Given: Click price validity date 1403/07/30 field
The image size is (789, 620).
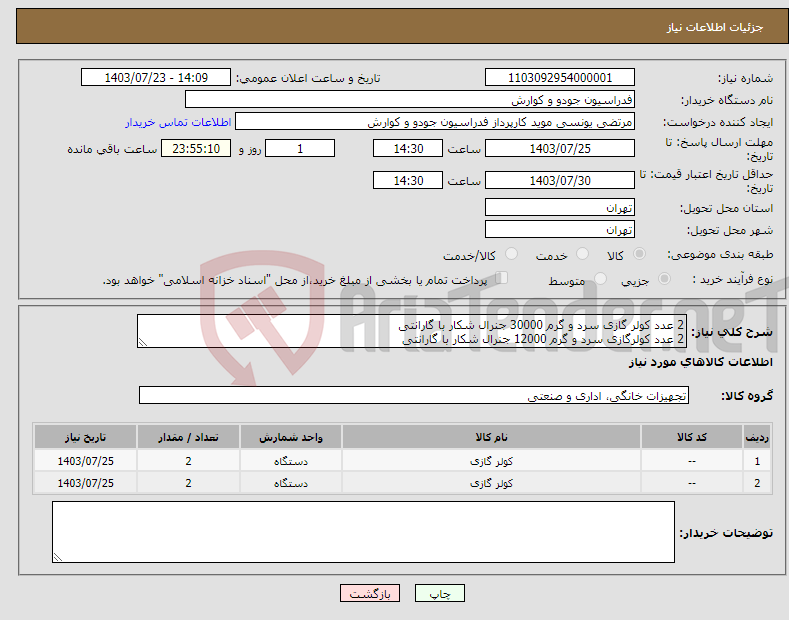Looking at the screenshot, I should click(560, 180).
